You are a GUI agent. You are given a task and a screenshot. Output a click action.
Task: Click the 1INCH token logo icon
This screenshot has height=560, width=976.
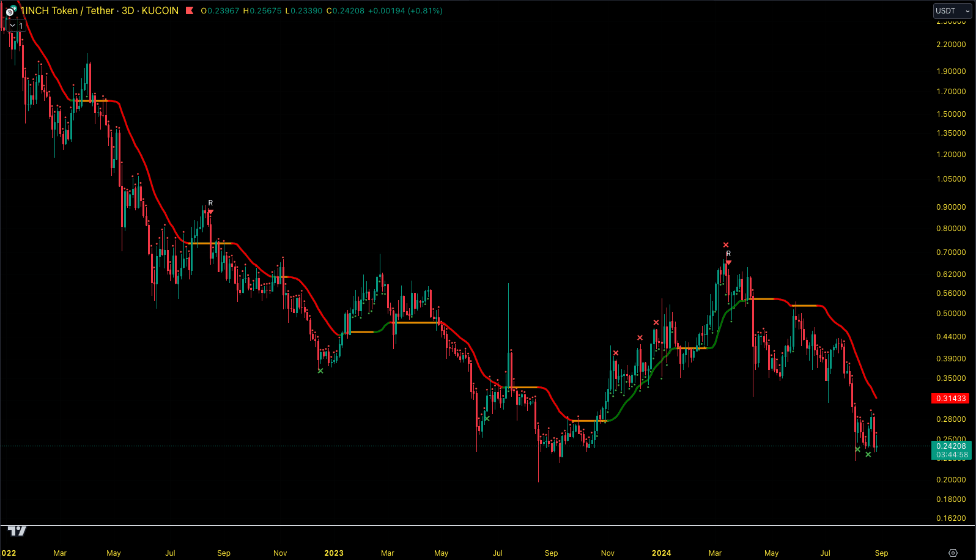(10, 11)
